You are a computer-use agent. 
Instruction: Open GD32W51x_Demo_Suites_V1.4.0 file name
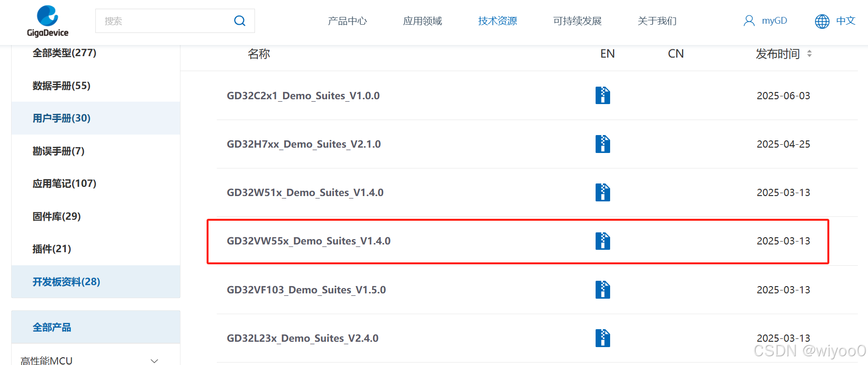pyautogui.click(x=305, y=193)
